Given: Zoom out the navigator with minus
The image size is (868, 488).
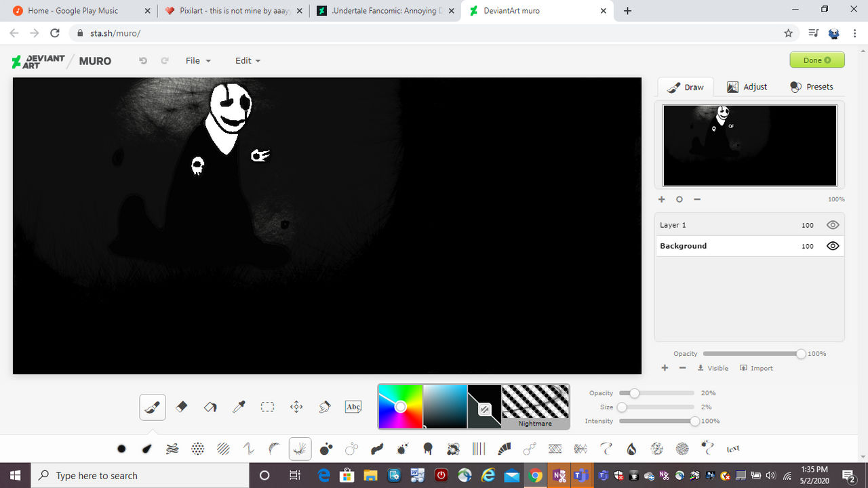Looking at the screenshot, I should coord(697,199).
